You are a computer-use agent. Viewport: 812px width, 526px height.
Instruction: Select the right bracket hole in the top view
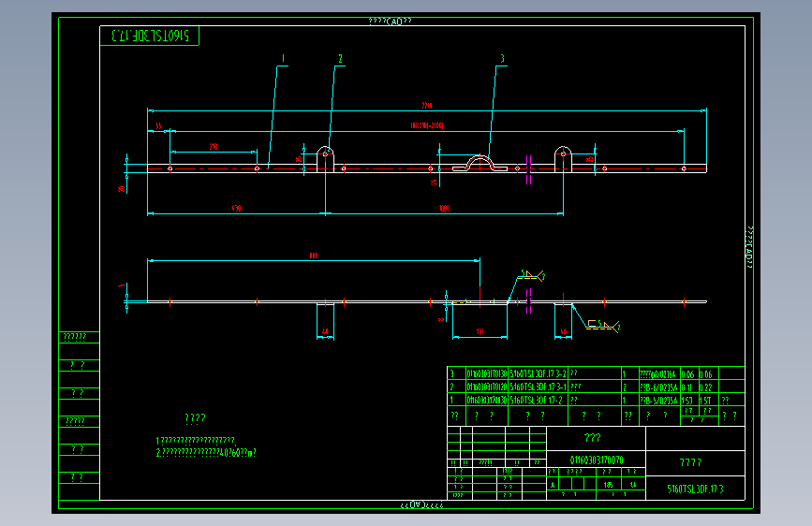[564, 153]
